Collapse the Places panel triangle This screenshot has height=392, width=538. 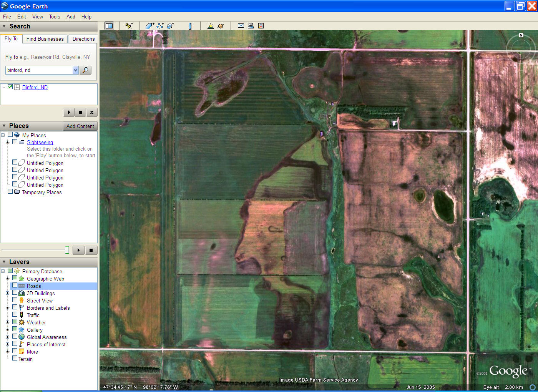click(x=4, y=126)
